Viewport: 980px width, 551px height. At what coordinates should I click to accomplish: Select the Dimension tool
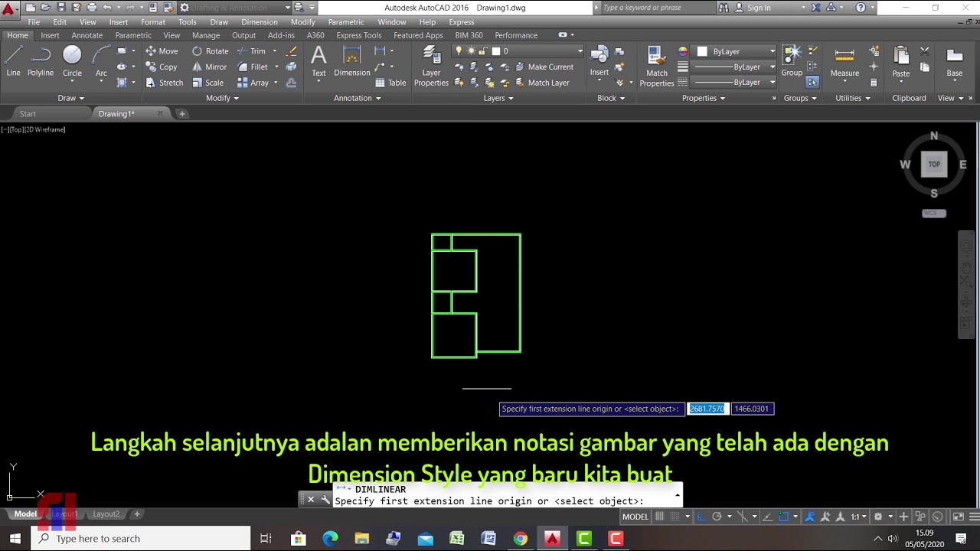tap(352, 61)
